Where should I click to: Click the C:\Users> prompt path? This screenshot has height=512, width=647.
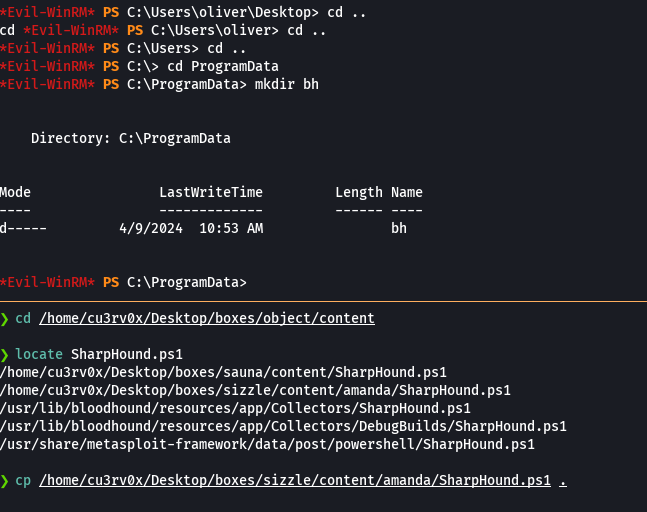click(163, 48)
